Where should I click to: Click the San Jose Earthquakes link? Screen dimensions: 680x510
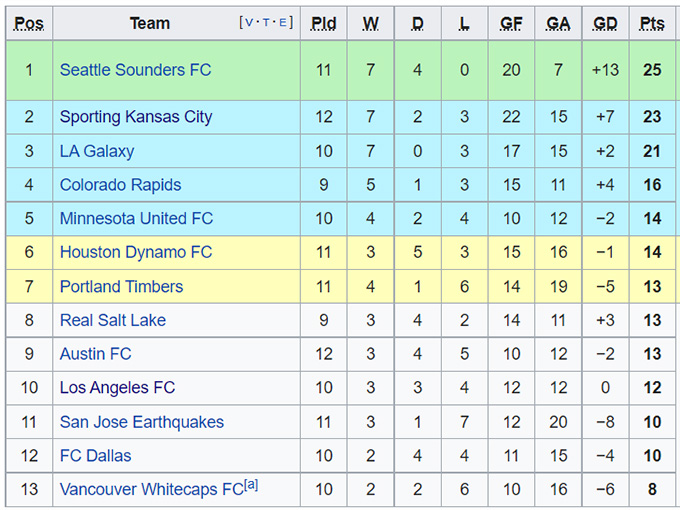click(x=142, y=422)
